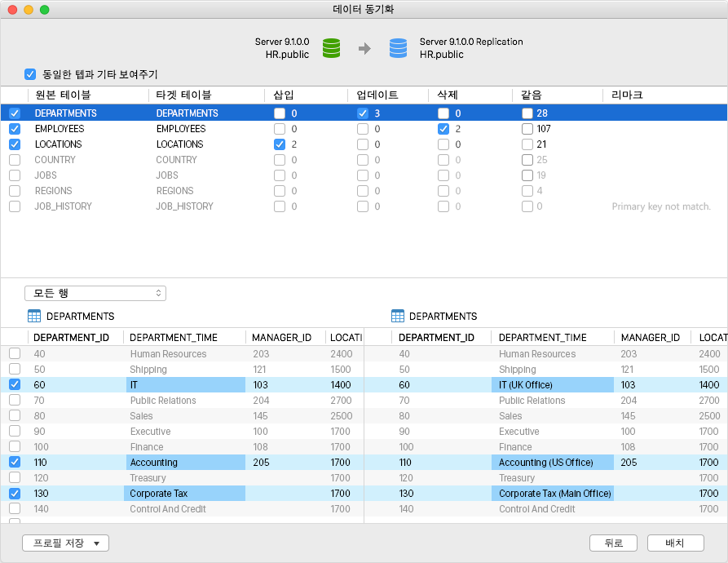The image size is (728, 563).
Task: Click the deploy button
Action: [x=675, y=543]
